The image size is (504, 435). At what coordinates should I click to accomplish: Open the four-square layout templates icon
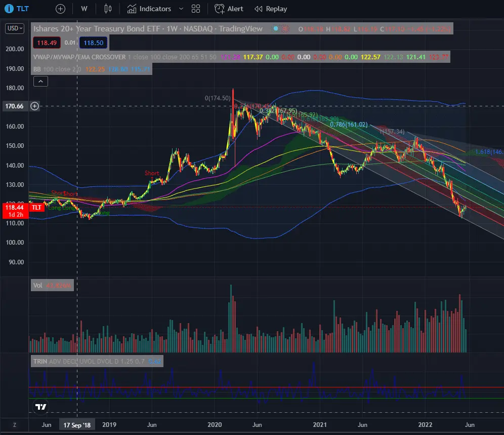tap(196, 9)
